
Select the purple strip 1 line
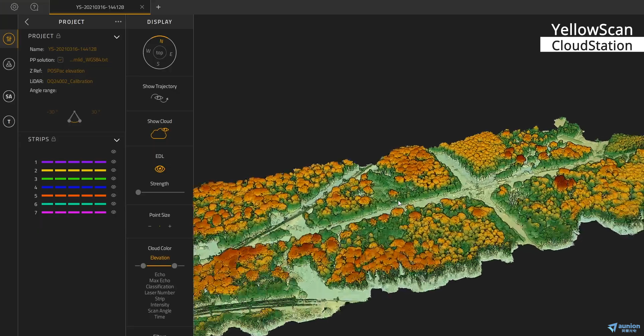[x=74, y=162]
